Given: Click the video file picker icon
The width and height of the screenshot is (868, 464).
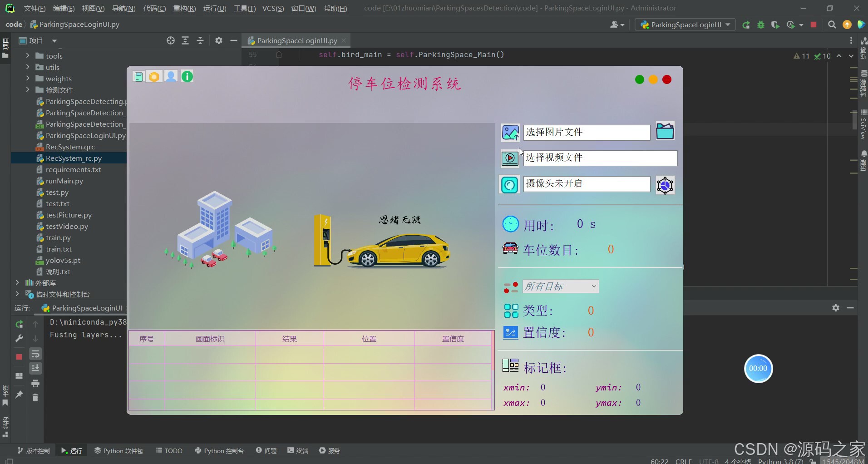Looking at the screenshot, I should 510,158.
